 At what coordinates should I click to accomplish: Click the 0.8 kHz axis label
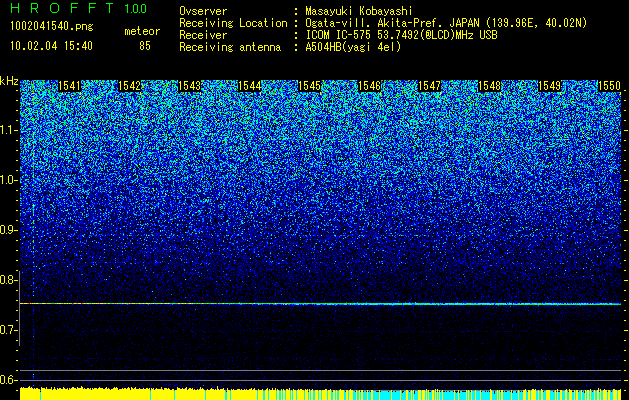point(9,280)
